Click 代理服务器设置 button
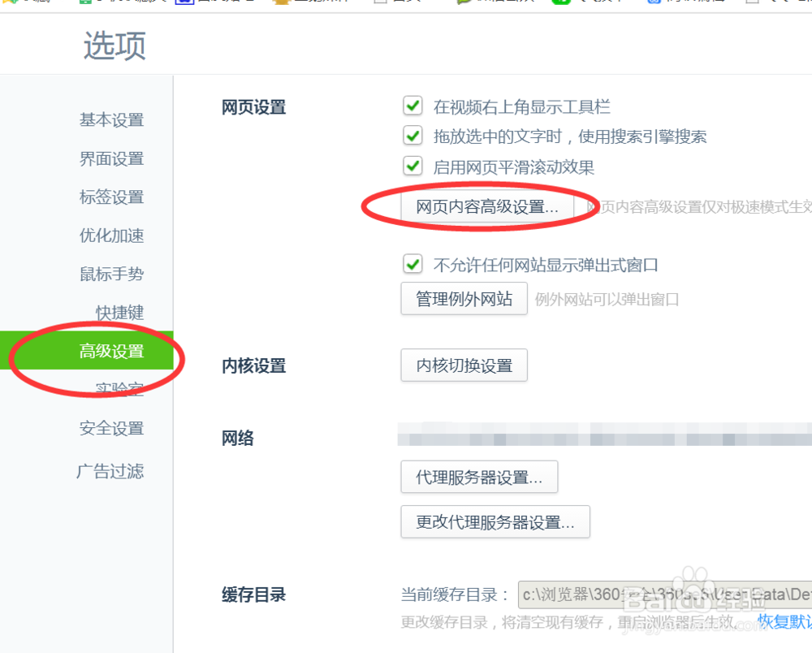 [x=479, y=477]
